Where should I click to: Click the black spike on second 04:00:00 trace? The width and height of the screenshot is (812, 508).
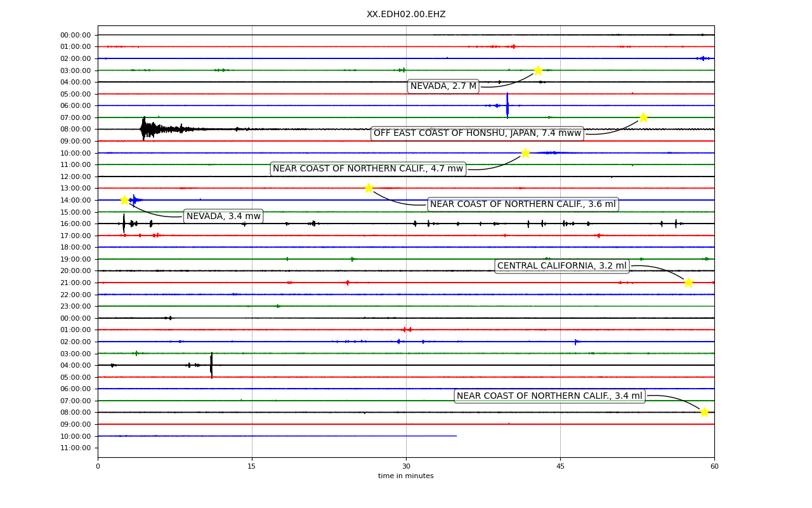tap(211, 365)
